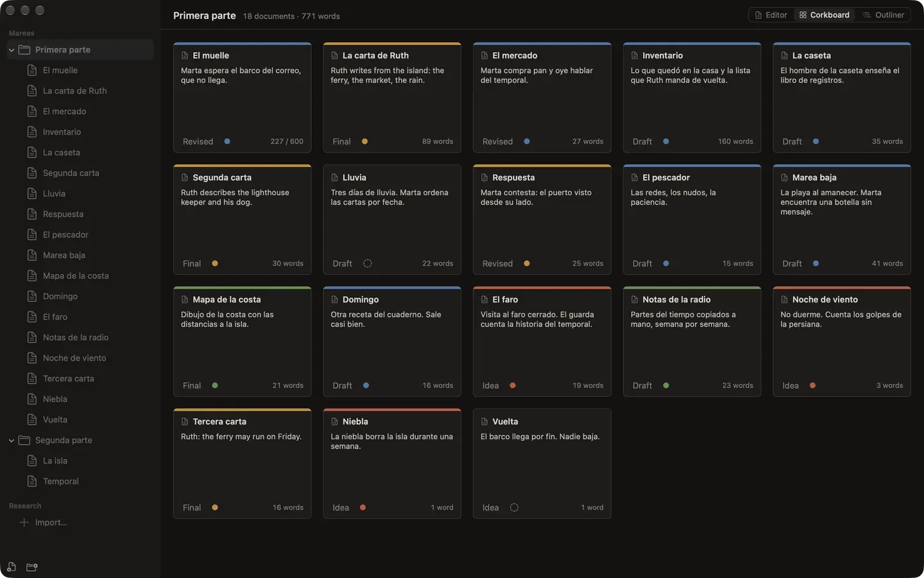The height and width of the screenshot is (578, 924).
Task: Click the document icon next to La isla in sidebar
Action: (32, 460)
